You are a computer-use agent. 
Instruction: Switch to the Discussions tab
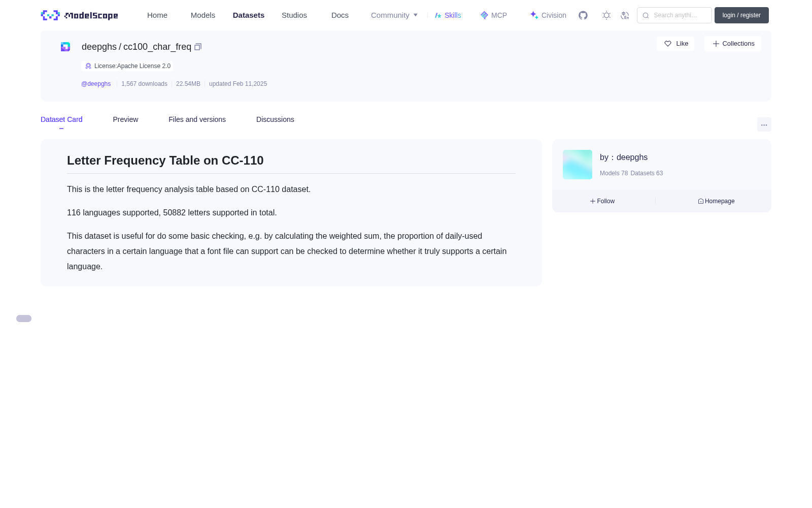tap(275, 119)
